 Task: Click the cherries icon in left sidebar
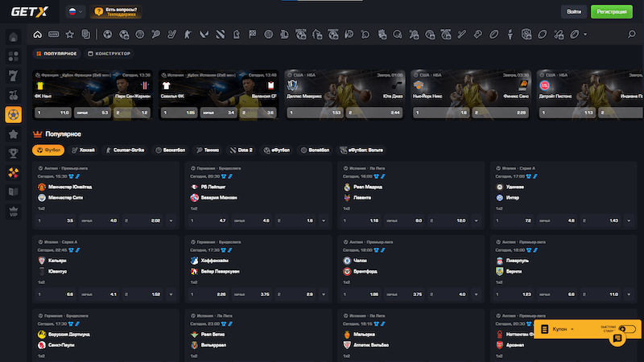point(13,95)
